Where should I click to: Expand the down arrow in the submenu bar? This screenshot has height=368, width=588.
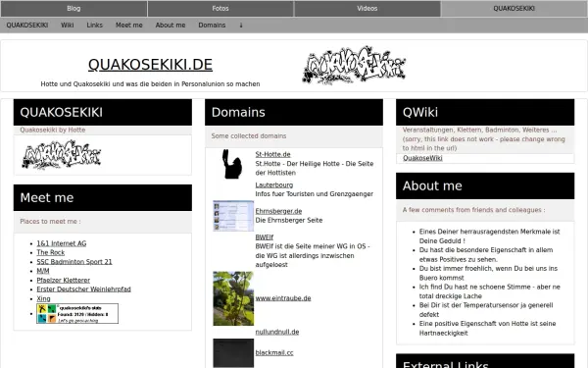(x=241, y=26)
